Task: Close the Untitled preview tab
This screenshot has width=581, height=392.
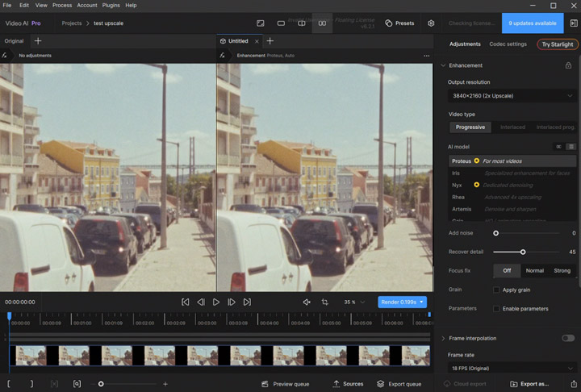Action: (257, 41)
